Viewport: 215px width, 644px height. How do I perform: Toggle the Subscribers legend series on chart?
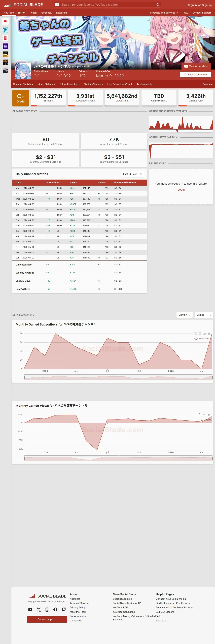[x=202, y=339]
